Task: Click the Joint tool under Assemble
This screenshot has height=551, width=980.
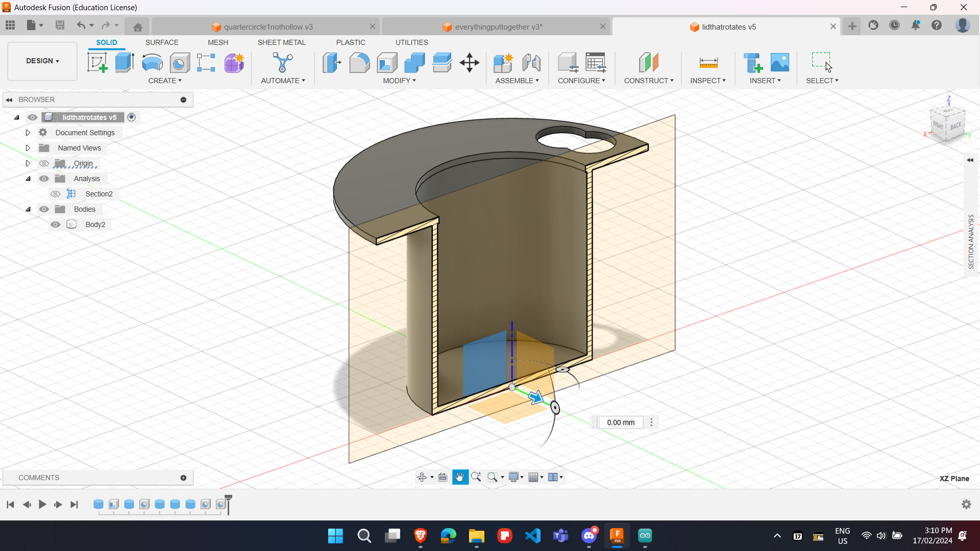Action: pyautogui.click(x=531, y=63)
